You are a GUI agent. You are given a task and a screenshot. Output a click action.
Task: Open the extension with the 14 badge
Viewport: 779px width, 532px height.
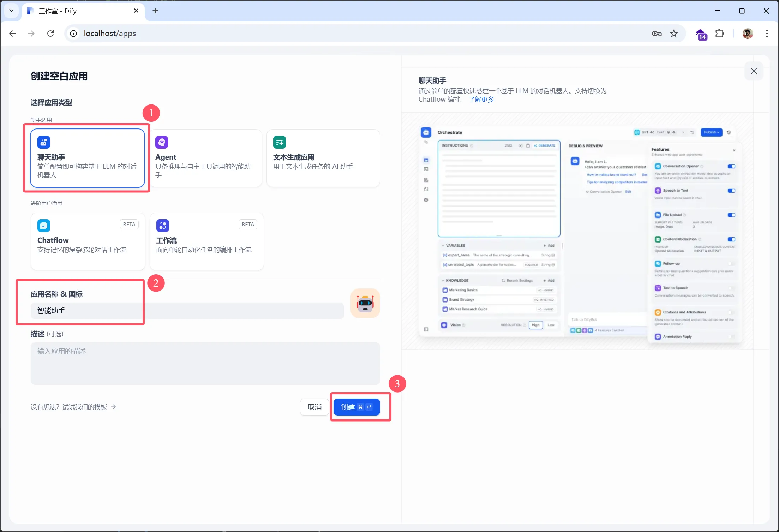[701, 34]
